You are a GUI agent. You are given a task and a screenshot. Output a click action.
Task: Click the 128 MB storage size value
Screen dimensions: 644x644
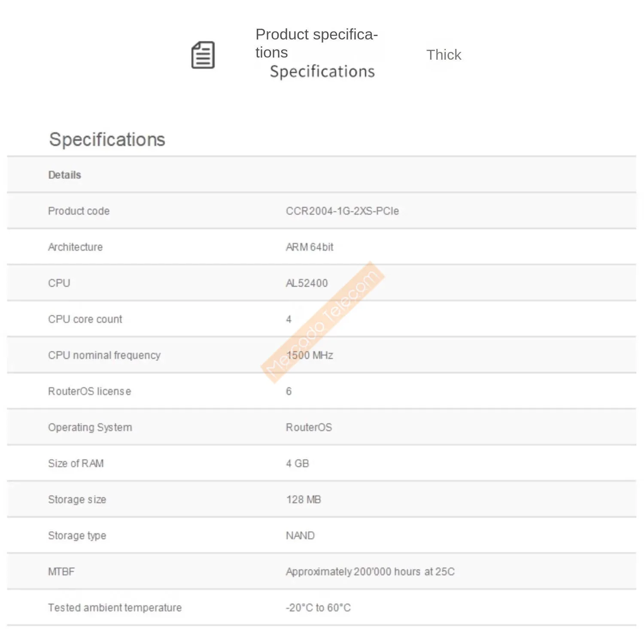tap(303, 499)
